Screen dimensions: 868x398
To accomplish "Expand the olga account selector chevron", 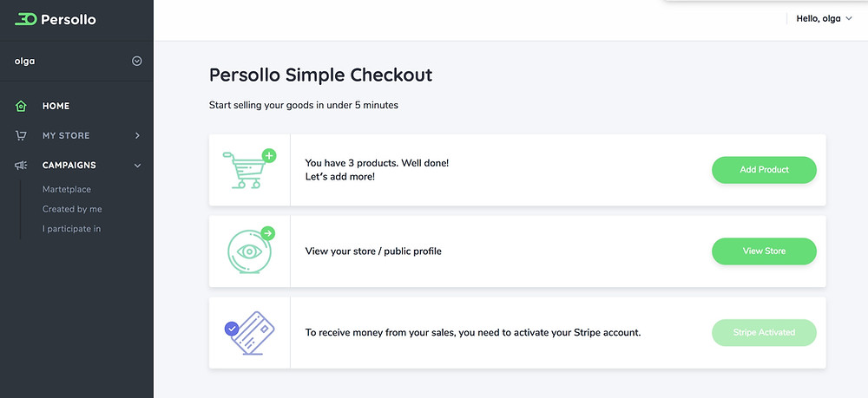I will click(x=137, y=62).
